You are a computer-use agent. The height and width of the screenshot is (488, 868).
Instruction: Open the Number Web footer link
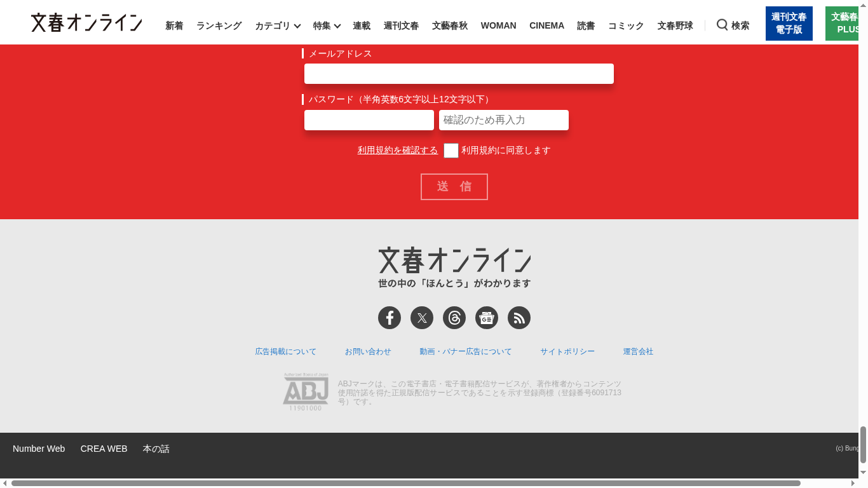[x=39, y=449]
